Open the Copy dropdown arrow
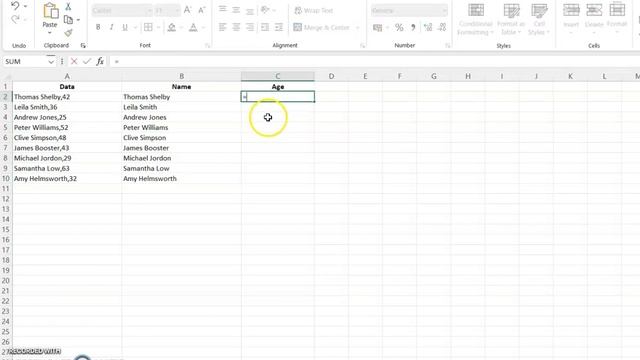Image resolution: width=640 pixels, height=360 pixels. coord(78,20)
